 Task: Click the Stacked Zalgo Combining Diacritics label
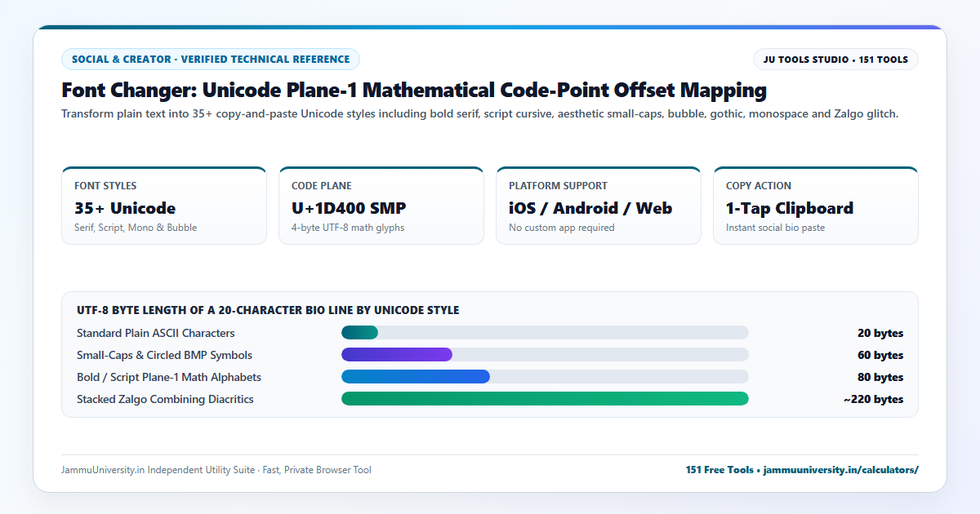click(x=165, y=399)
